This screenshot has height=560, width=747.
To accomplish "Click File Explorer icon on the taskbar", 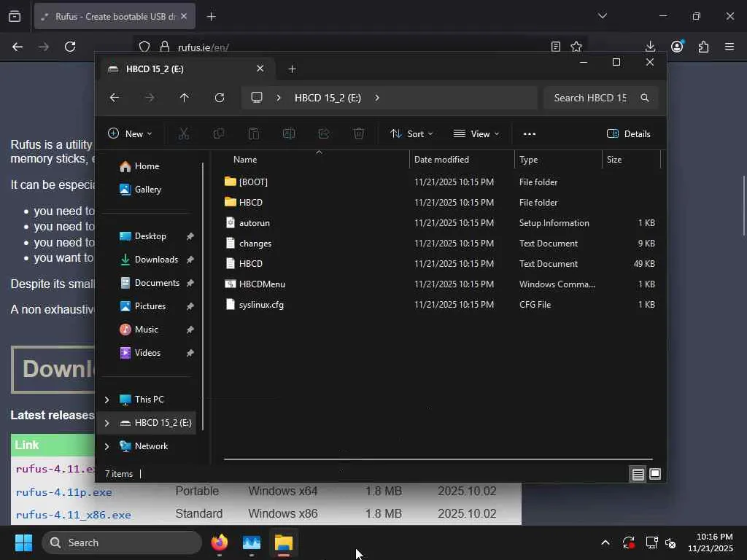I will click(x=284, y=542).
